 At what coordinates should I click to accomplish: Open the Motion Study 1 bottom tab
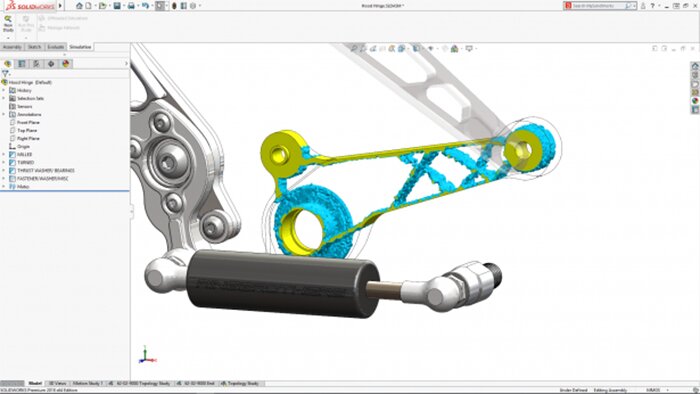(x=88, y=383)
